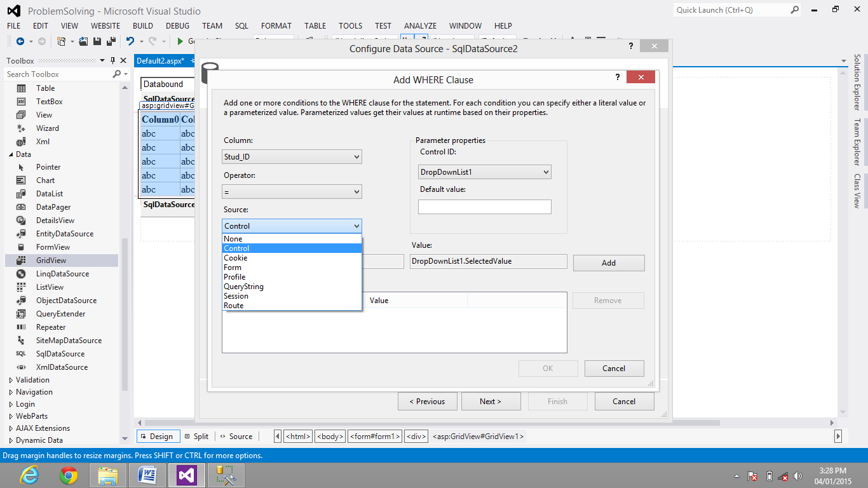This screenshot has height=488, width=868.
Task: Open the DEBUG menu
Action: coord(177,26)
